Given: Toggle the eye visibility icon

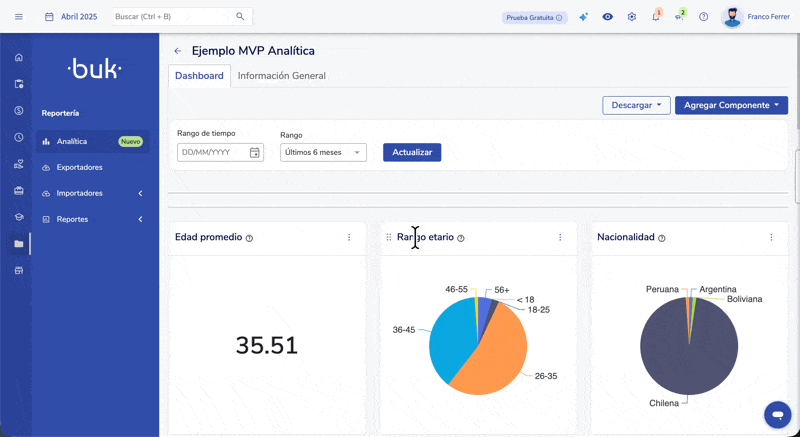Looking at the screenshot, I should (x=607, y=17).
